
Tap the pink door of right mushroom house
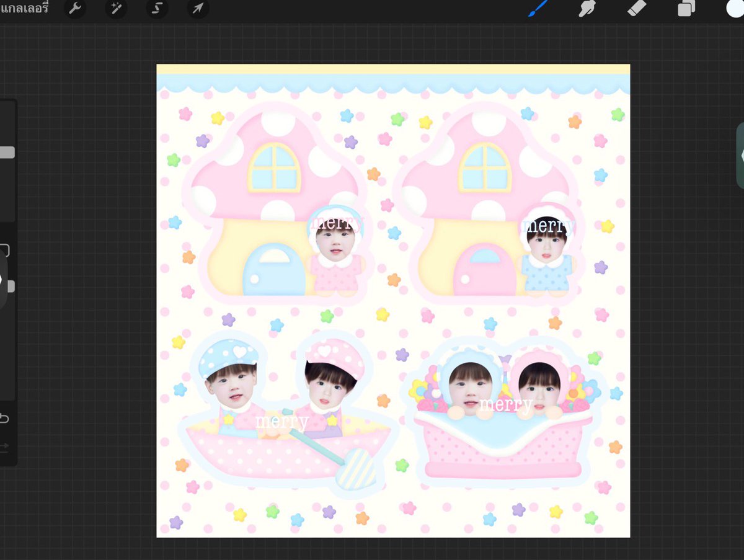485,269
